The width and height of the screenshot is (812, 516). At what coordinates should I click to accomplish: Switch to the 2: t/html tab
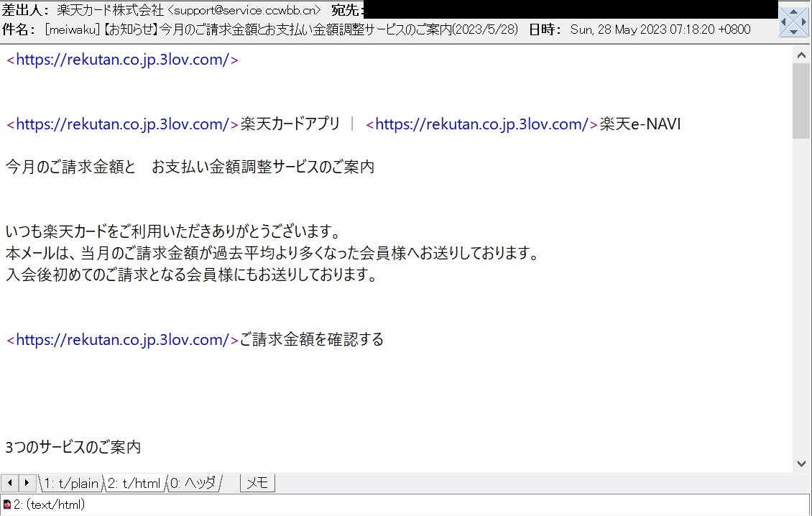click(134, 484)
